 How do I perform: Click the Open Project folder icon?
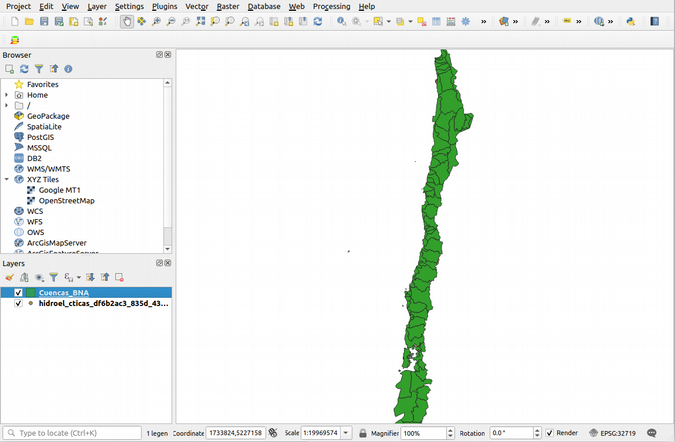pos(28,21)
